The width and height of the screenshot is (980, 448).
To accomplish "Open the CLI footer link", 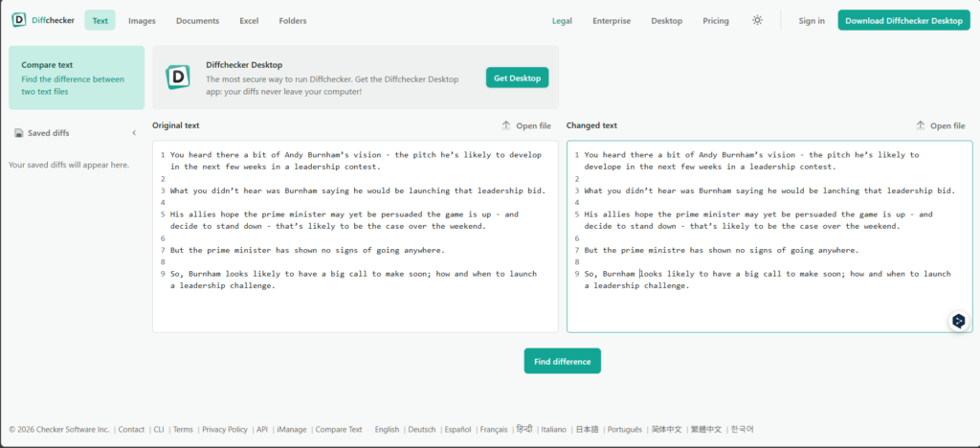I will click(159, 429).
